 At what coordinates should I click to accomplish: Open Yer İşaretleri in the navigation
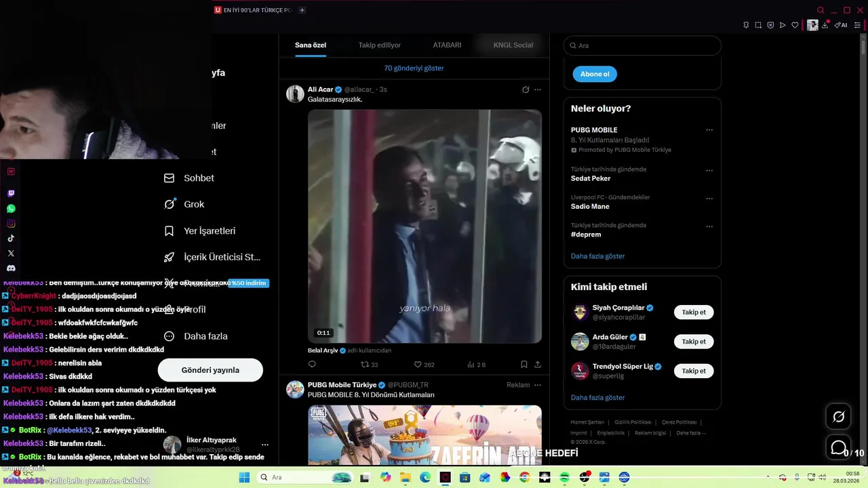pos(200,231)
